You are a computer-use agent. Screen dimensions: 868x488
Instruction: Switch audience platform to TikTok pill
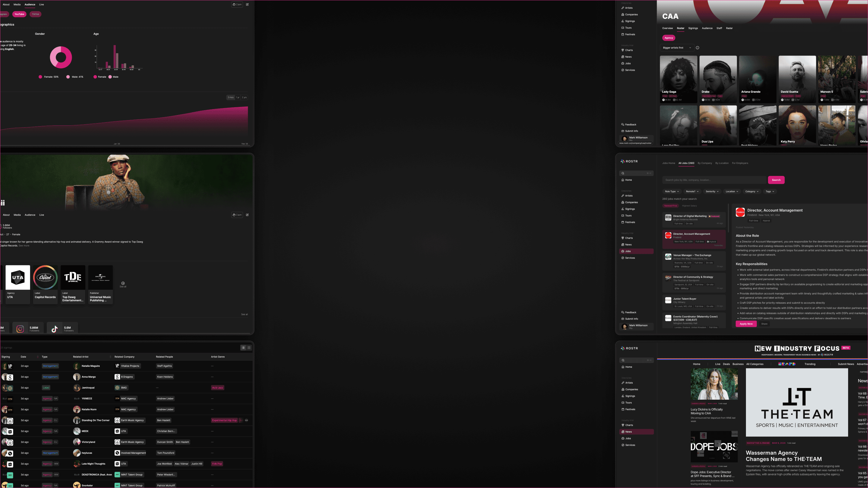point(35,14)
